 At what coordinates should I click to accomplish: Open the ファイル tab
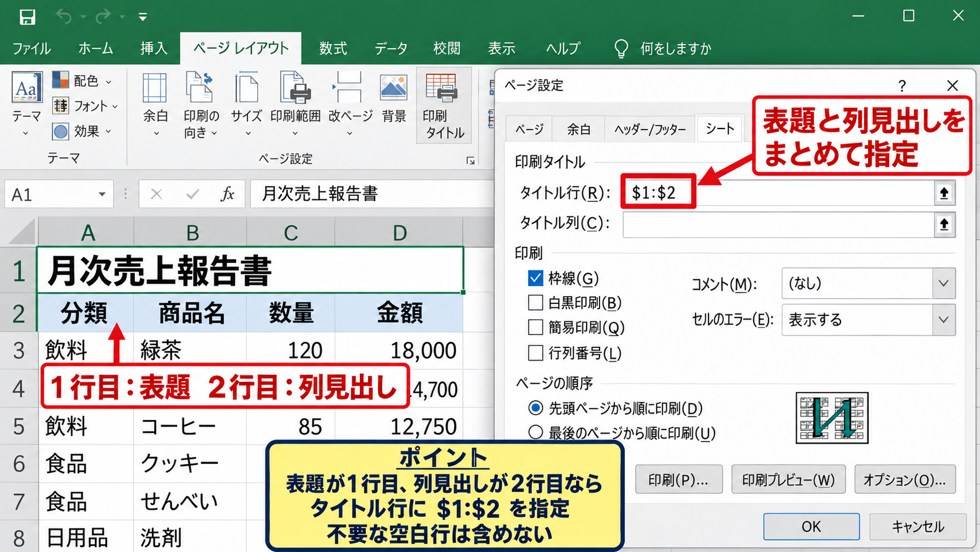pyautogui.click(x=32, y=48)
